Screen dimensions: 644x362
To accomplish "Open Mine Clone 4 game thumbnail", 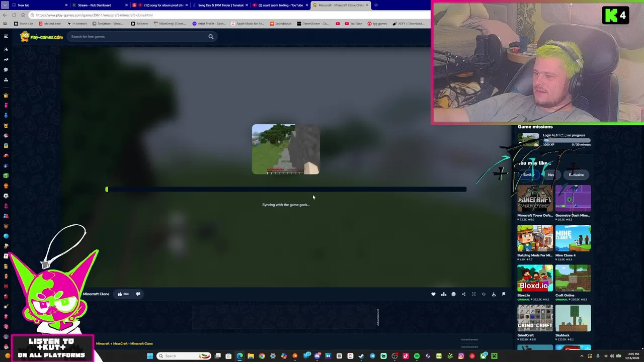I will point(573,238).
